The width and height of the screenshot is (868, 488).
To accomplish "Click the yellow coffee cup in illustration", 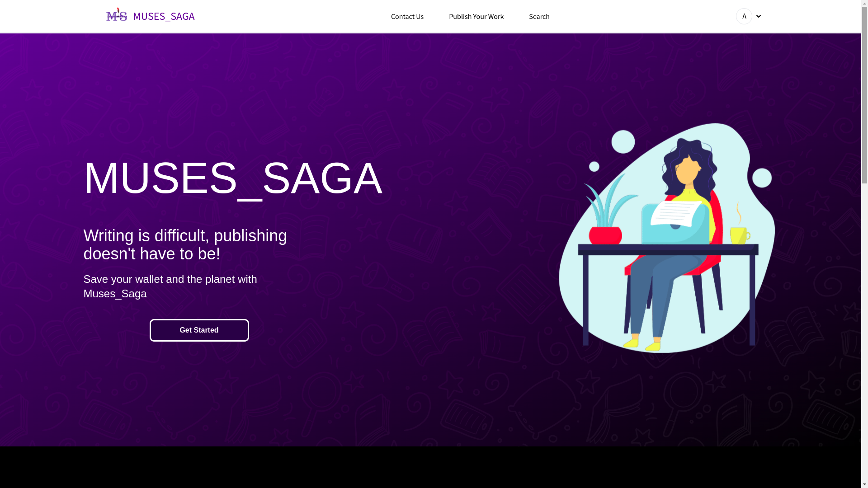I will 740,235.
